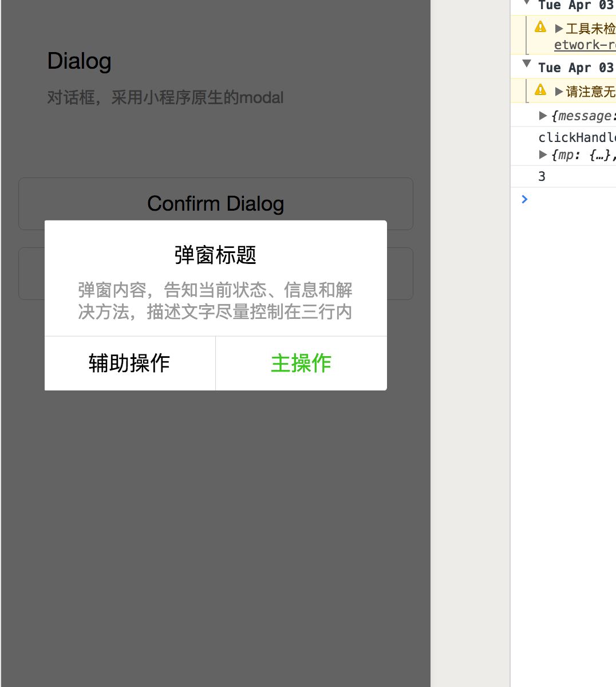Image resolution: width=616 pixels, height=687 pixels.
Task: Click the Dialog page heading
Action: point(79,61)
